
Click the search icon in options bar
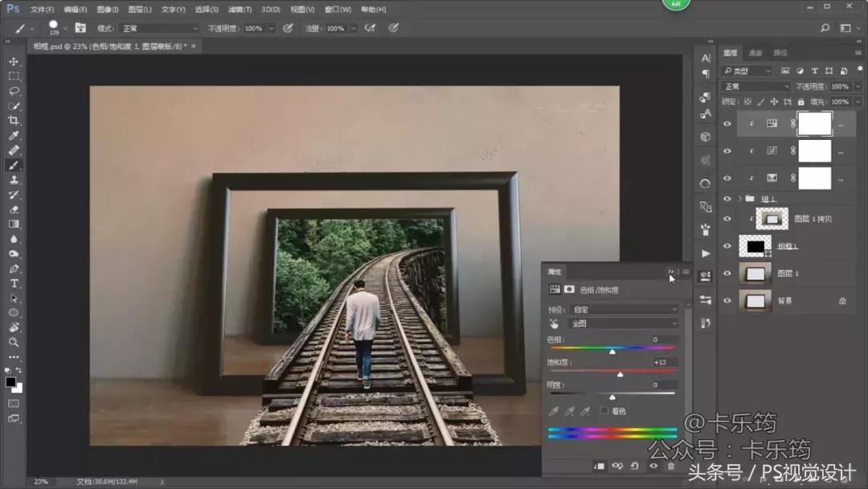[825, 27]
